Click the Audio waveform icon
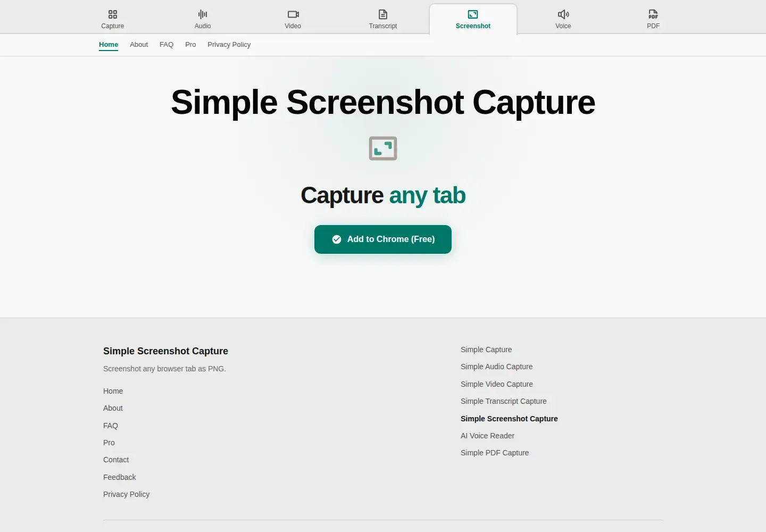The image size is (766, 532). click(x=203, y=14)
